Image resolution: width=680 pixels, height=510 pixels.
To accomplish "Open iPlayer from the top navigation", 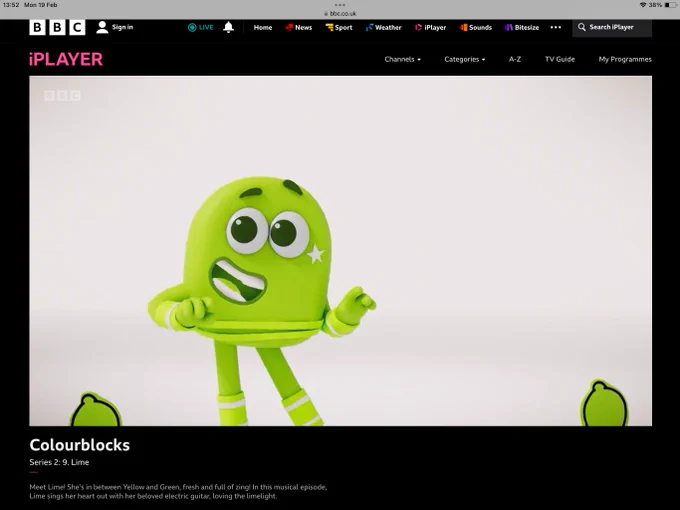I will pyautogui.click(x=430, y=27).
